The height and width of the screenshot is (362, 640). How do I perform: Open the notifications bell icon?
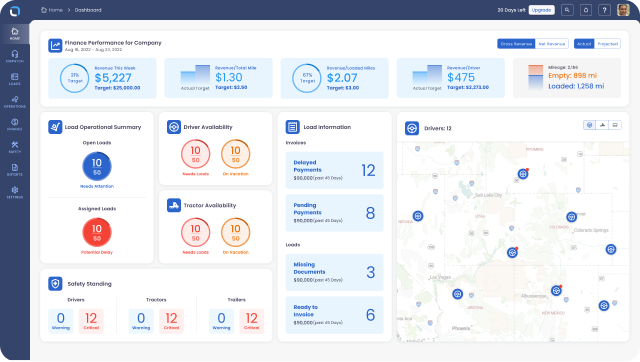(x=586, y=10)
